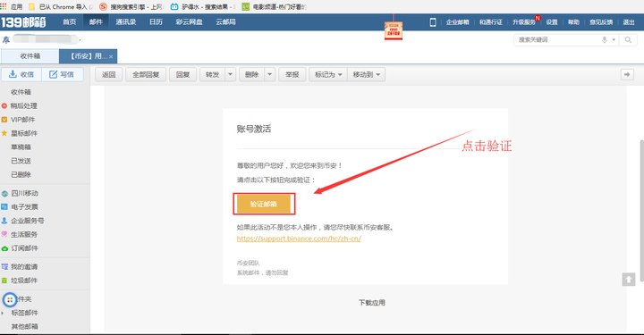The width and height of the screenshot is (644, 335).
Task: Click the 删除 button
Action: (251, 75)
